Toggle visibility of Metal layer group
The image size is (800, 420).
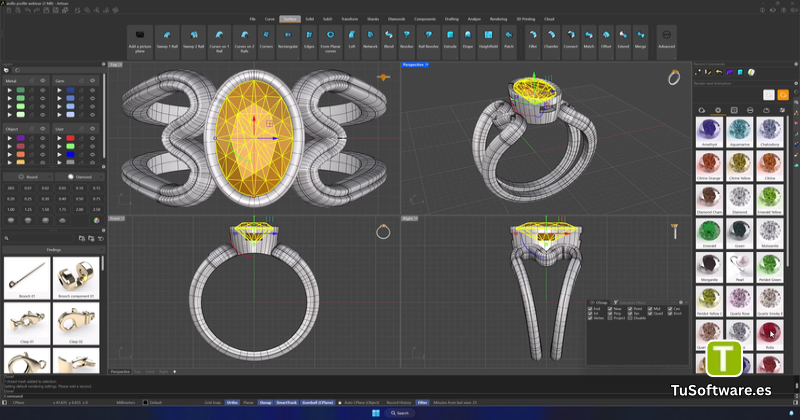tap(43, 81)
